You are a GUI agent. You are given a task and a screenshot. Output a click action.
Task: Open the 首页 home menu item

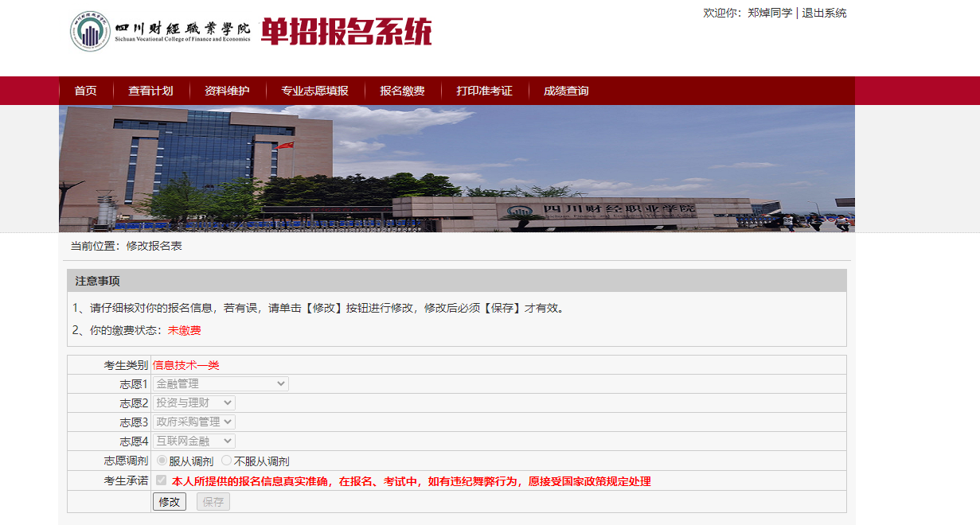tap(85, 91)
